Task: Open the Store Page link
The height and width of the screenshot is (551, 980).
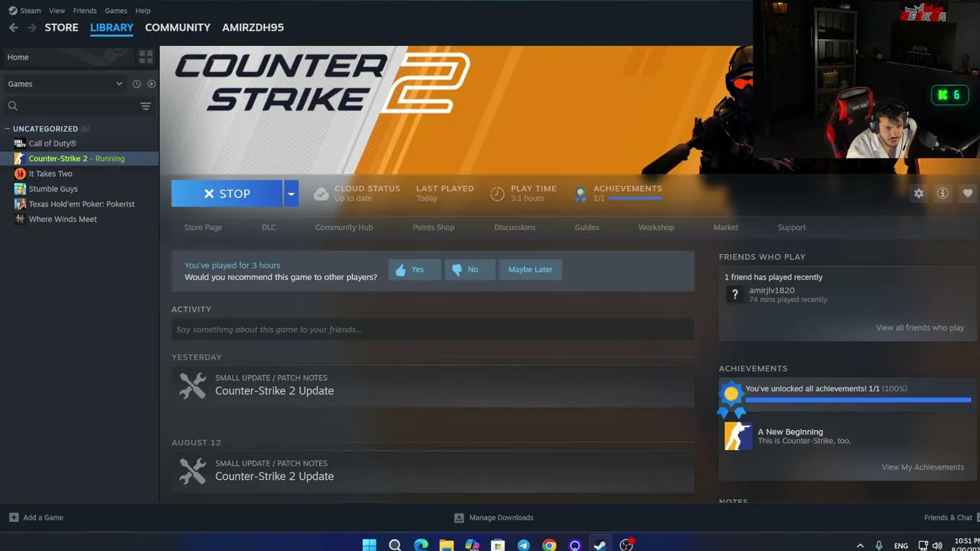Action: [x=203, y=227]
